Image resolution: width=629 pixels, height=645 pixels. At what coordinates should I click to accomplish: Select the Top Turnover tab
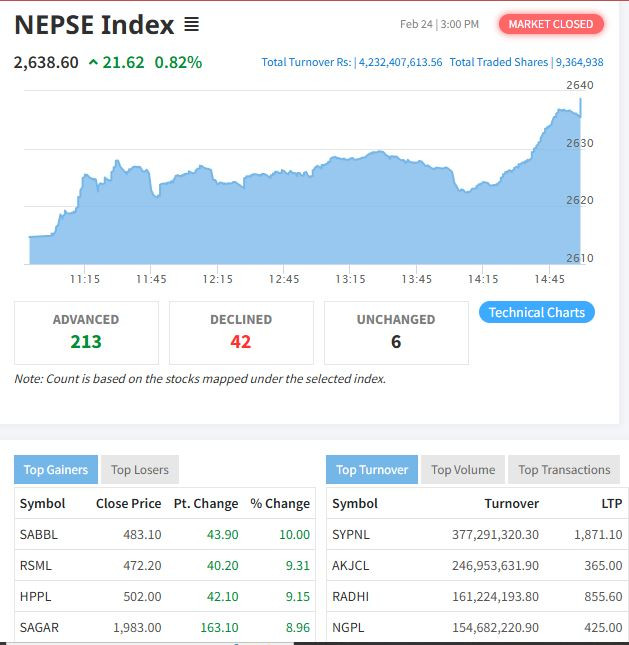[x=372, y=470]
